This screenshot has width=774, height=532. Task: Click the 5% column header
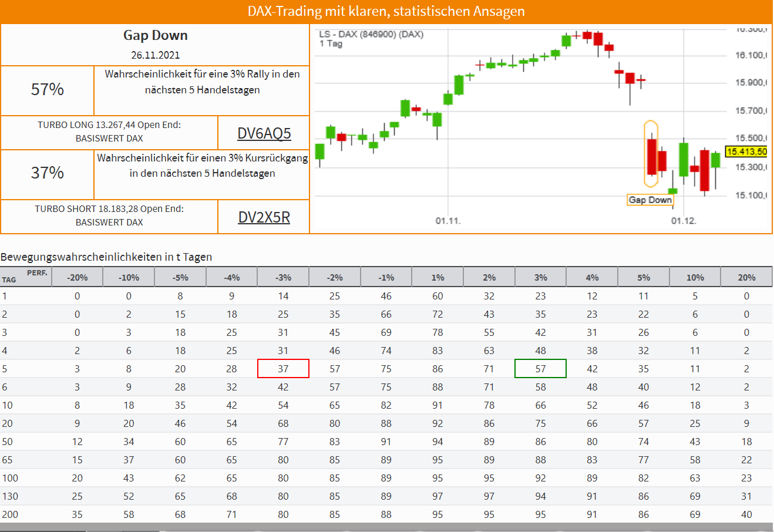pyautogui.click(x=644, y=278)
